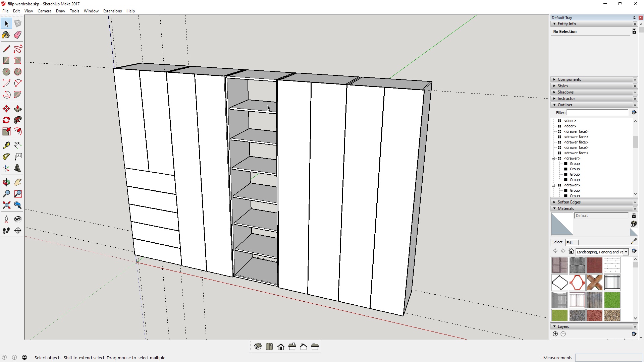Activate the Push/Pull tool
This screenshot has height=362, width=644.
17,108
